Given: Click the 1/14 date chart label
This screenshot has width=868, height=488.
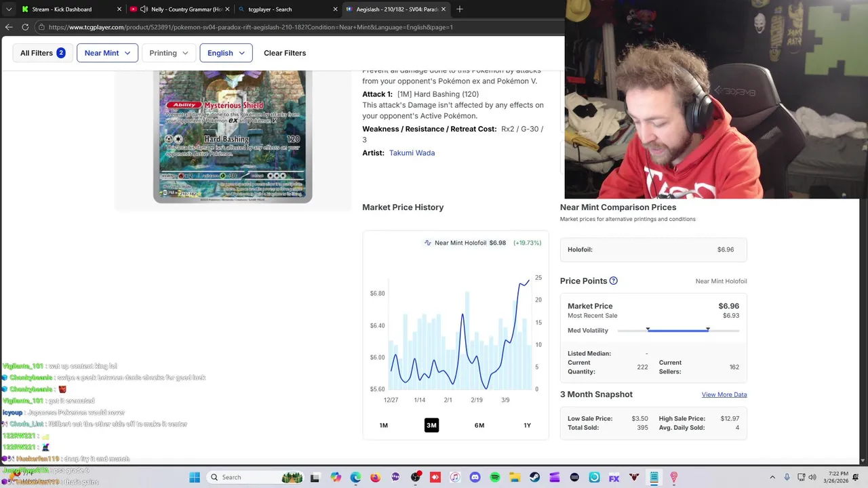Looking at the screenshot, I should pyautogui.click(x=419, y=400).
